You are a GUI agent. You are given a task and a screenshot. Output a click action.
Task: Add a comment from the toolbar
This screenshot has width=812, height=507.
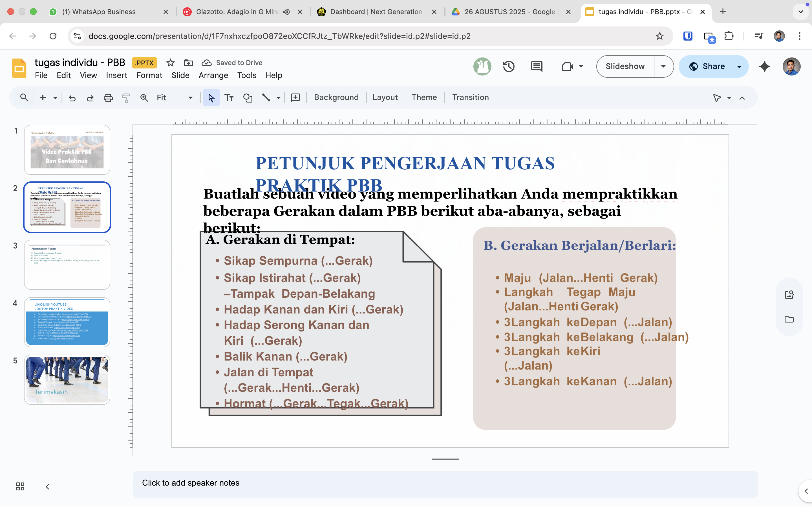pyautogui.click(x=295, y=98)
